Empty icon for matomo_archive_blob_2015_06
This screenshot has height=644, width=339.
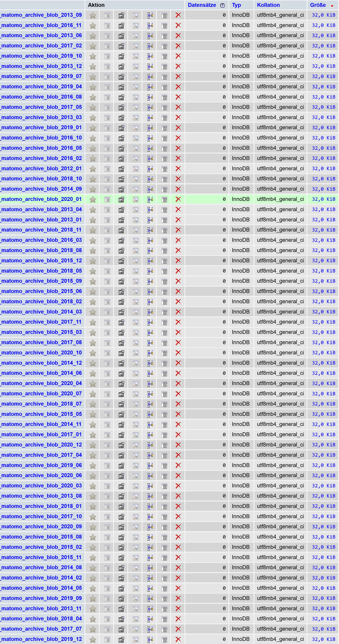click(164, 291)
